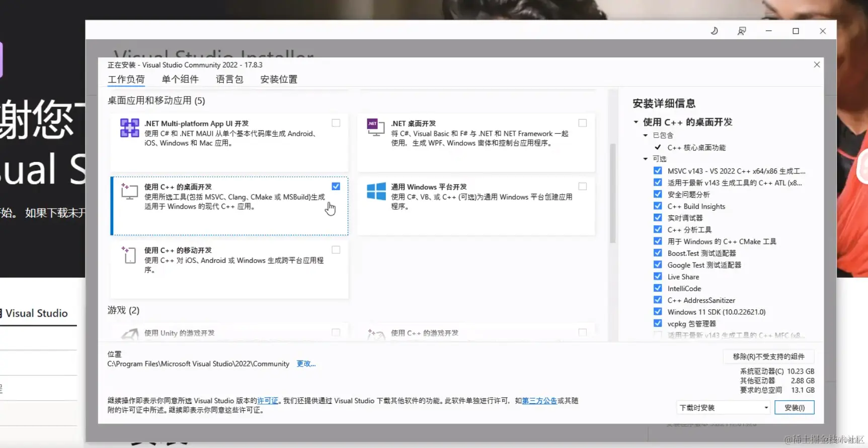
Task: Uncheck MSVC v143 - VS 2022 C++ build tools
Action: 657,170
